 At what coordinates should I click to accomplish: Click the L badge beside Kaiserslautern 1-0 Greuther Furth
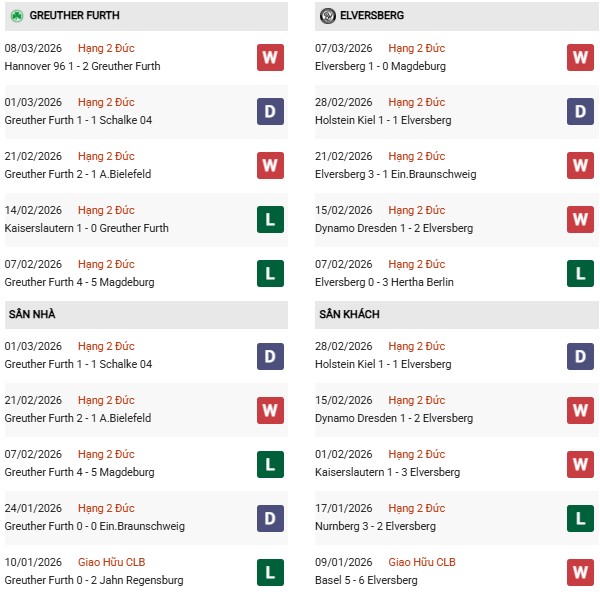[270, 219]
